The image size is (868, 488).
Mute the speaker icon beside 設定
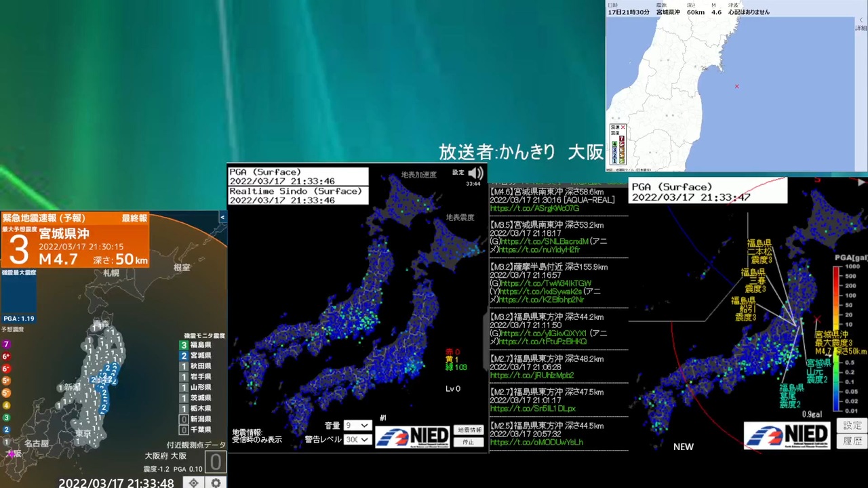tap(476, 173)
